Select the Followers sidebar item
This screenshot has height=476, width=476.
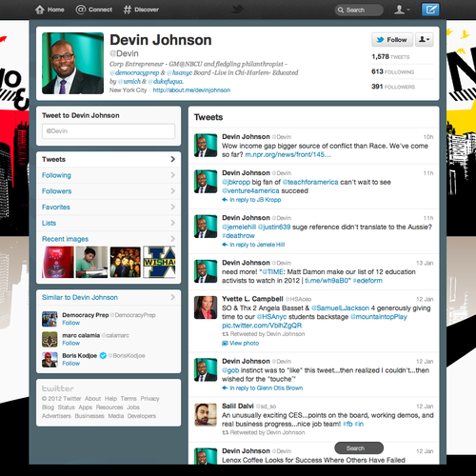[109, 191]
